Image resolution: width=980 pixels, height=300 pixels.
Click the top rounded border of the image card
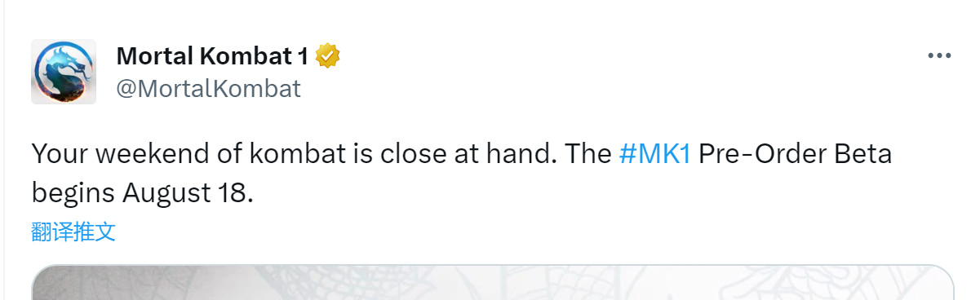[x=493, y=265]
